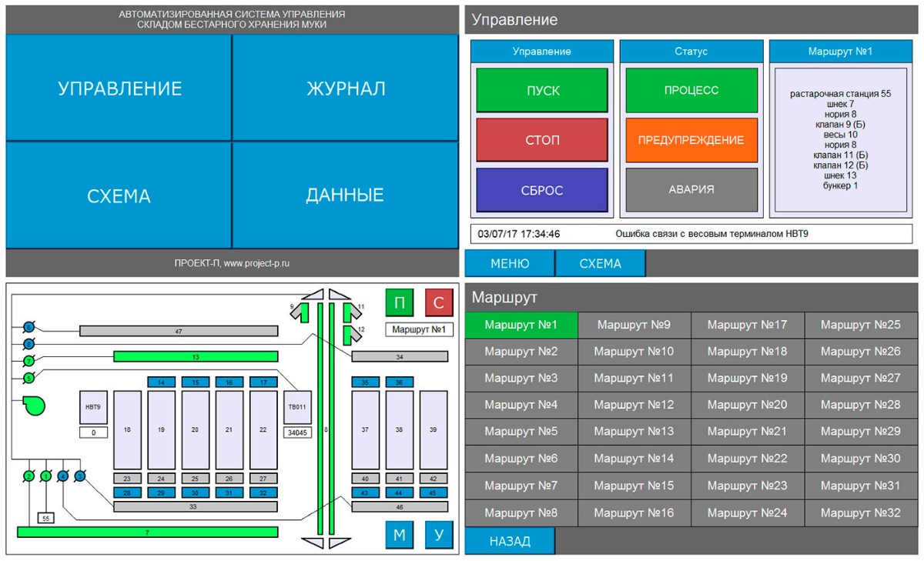The height and width of the screenshot is (561, 924).
Task: Click the orange ПРЕДУПРЕЖДЕНИЕ status indicator
Action: click(691, 140)
